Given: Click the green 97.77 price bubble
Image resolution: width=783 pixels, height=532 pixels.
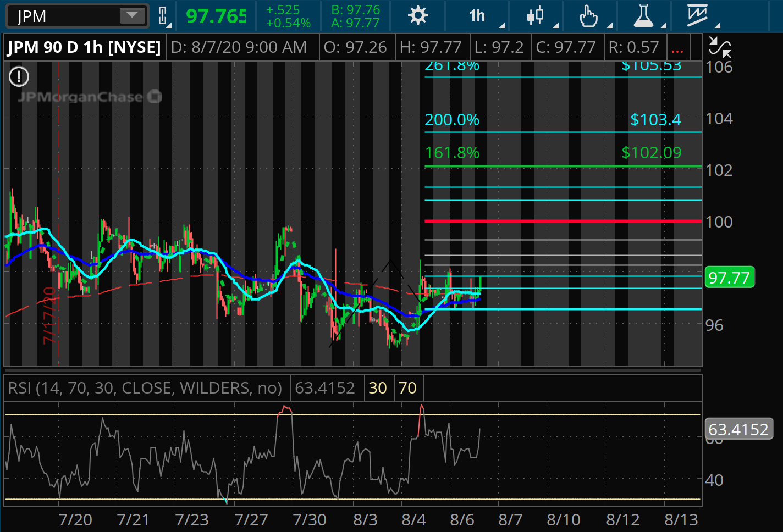Looking at the screenshot, I should 729,278.
